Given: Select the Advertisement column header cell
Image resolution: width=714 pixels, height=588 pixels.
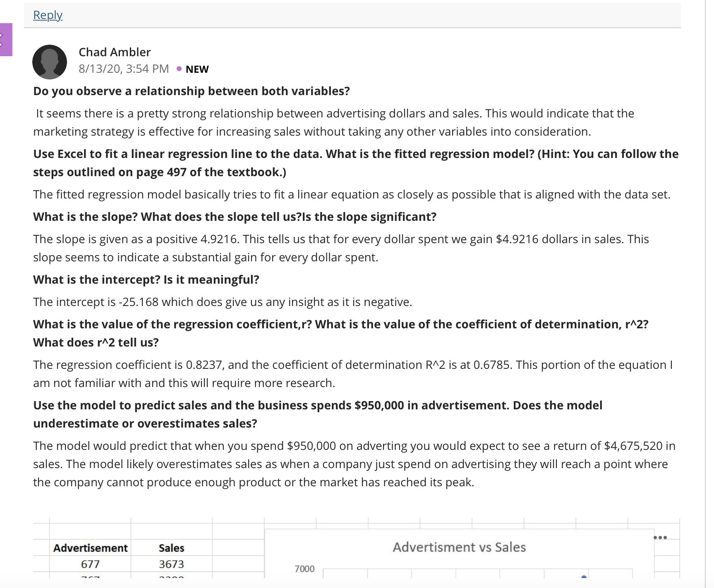Looking at the screenshot, I should point(90,548).
